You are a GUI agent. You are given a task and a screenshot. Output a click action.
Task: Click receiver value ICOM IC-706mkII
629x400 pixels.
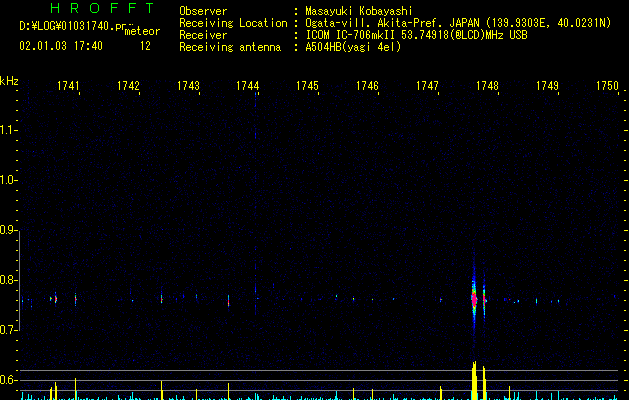click(350, 35)
